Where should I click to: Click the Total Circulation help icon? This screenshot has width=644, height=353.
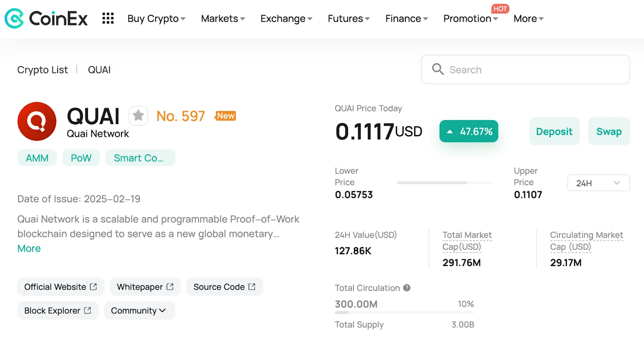[407, 288]
